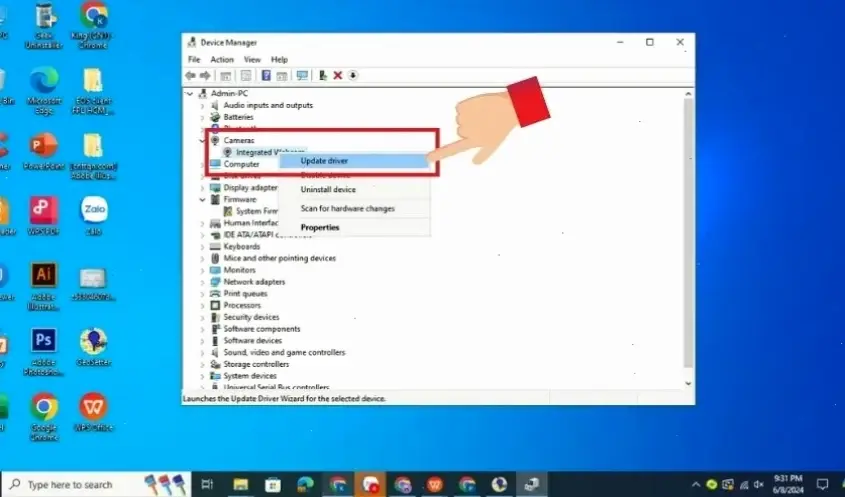This screenshot has height=497, width=845.
Task: Click the Forward arrow in Device Manager toolbar
Action: [205, 75]
